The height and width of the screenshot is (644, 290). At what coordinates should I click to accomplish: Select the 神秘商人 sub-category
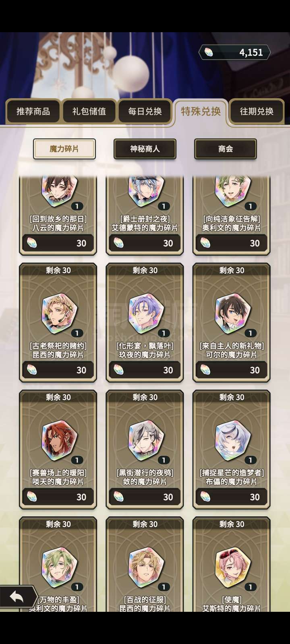click(145, 149)
